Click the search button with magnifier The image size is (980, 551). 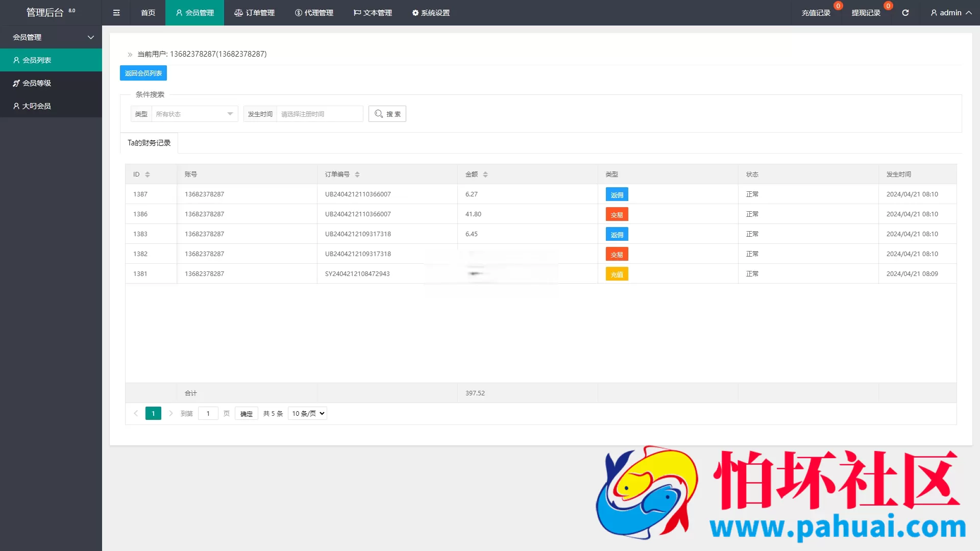click(x=387, y=114)
